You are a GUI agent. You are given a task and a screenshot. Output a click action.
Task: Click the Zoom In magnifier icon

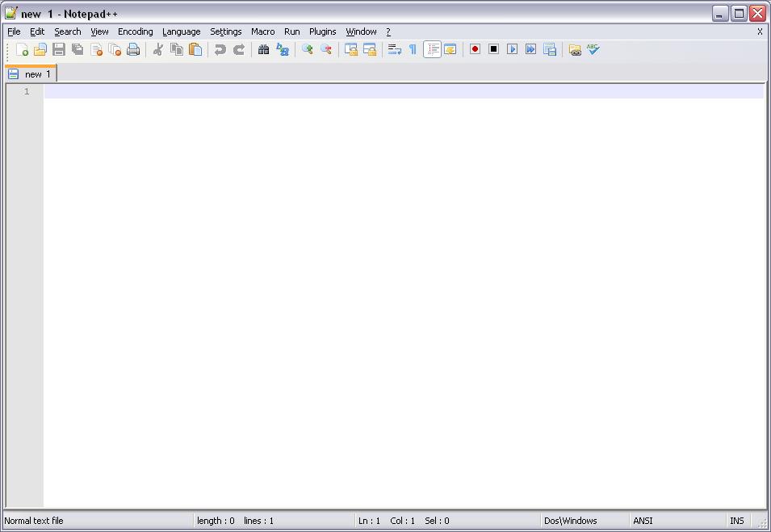coord(308,49)
